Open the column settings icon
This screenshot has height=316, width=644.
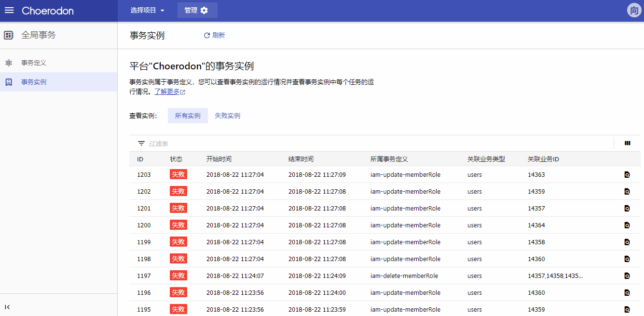[627, 143]
